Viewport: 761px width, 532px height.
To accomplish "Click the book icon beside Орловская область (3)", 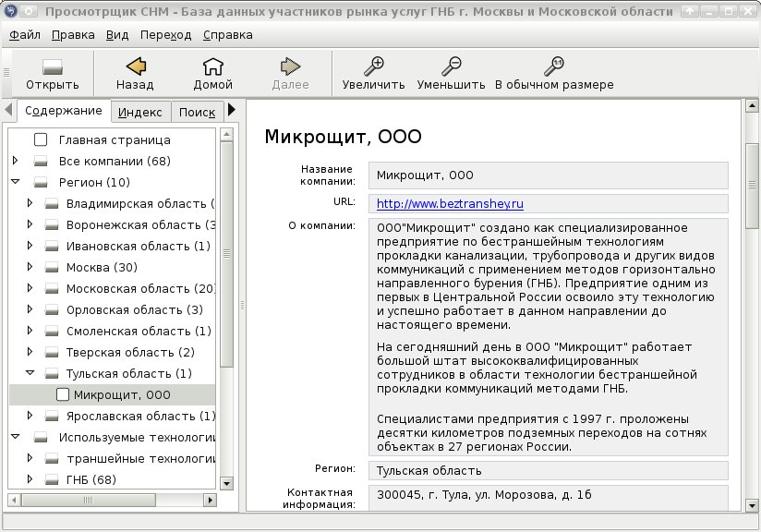I will coord(52,309).
